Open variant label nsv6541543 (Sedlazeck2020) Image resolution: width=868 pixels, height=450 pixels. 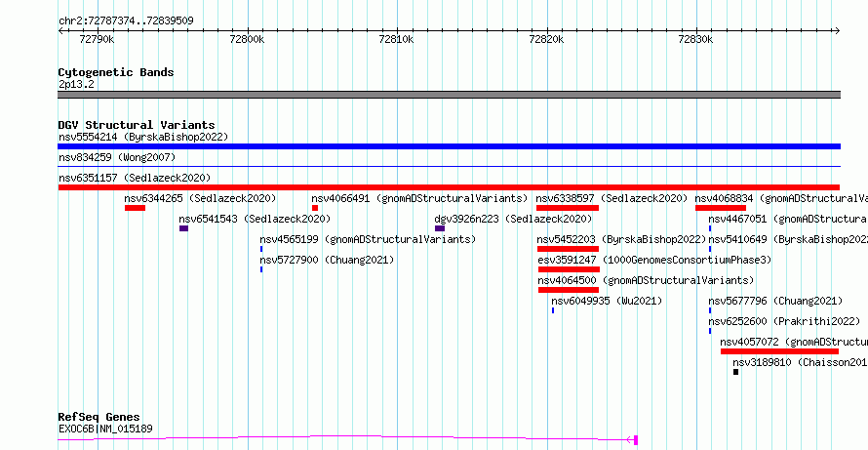[255, 219]
